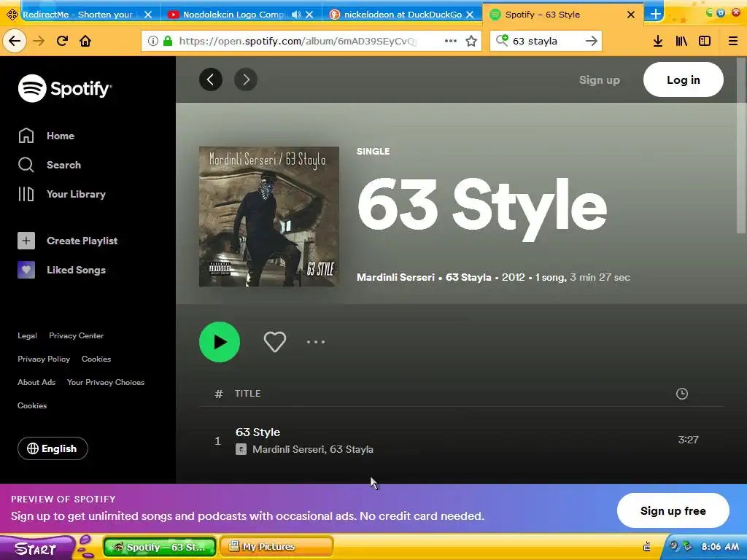Viewport: 747px width, 560px height.
Task: Click the search box containing 63 stayla
Action: pyautogui.click(x=546, y=41)
